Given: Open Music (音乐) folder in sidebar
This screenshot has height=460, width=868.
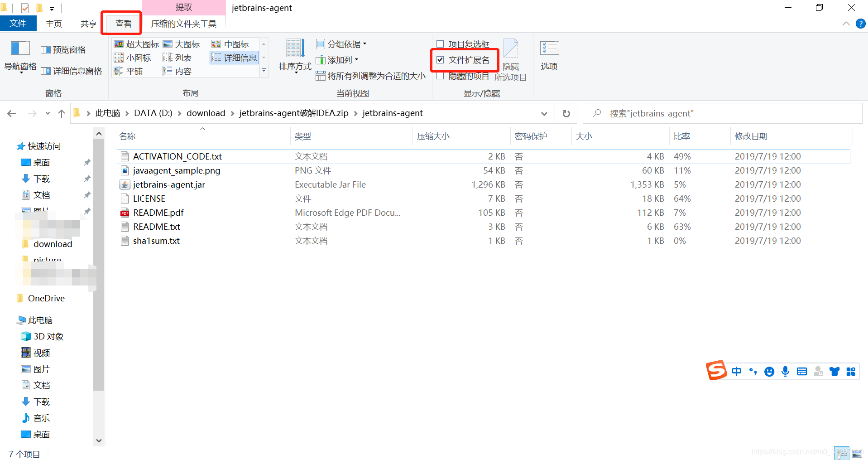Looking at the screenshot, I should tap(36, 418).
